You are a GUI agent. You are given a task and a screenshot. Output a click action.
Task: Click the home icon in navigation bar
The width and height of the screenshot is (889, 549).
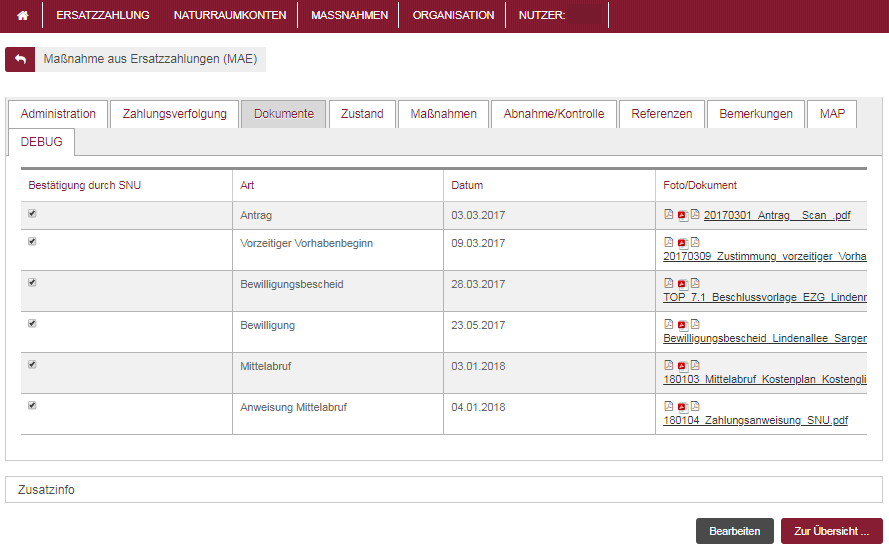point(22,16)
